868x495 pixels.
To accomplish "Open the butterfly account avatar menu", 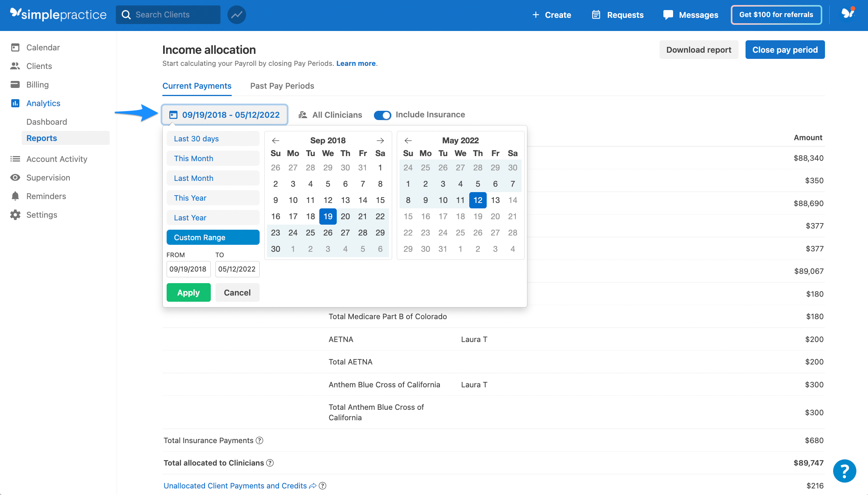I will click(x=848, y=13).
